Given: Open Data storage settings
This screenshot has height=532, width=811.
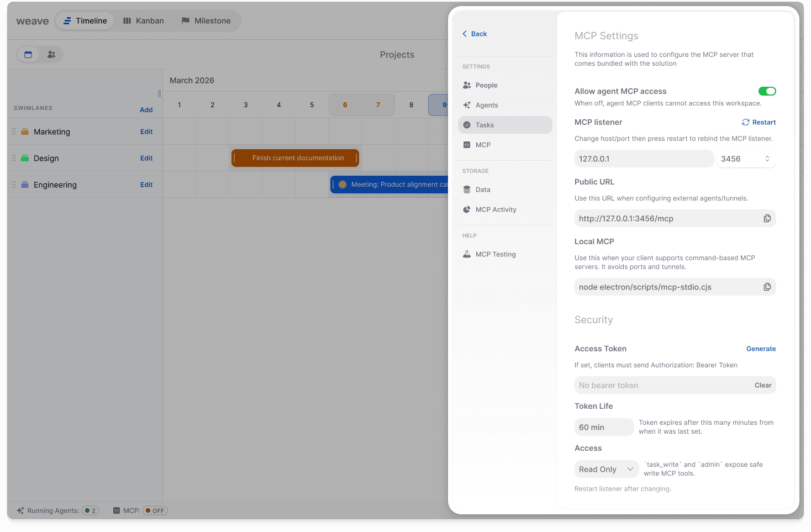Looking at the screenshot, I should [505, 189].
